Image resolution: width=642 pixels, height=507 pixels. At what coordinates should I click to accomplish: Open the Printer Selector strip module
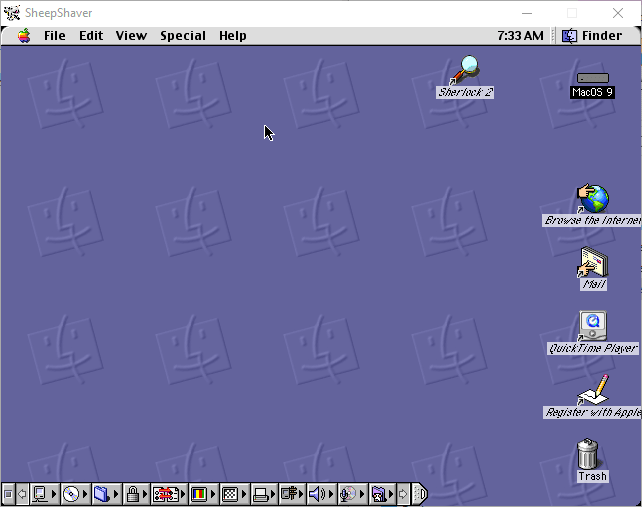pos(264,494)
